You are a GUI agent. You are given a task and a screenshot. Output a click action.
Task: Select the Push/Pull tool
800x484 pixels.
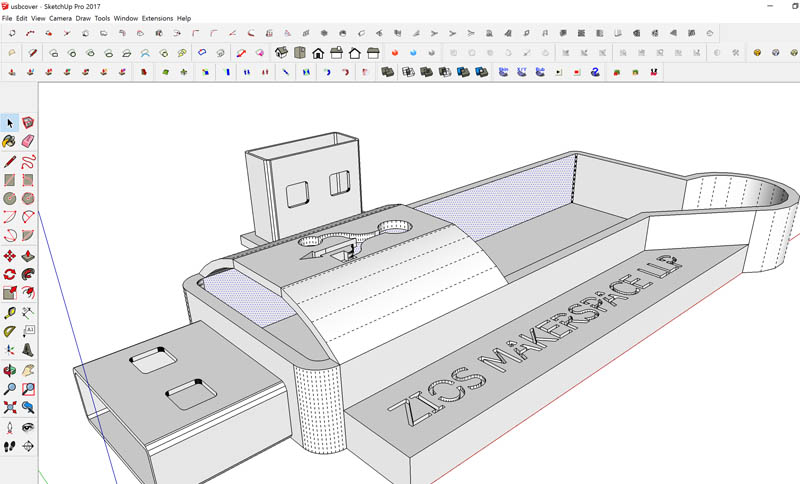[x=28, y=256]
